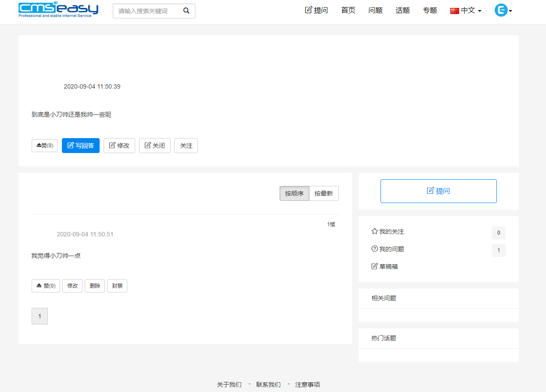Sort answers with 按最新 toggle

point(323,193)
